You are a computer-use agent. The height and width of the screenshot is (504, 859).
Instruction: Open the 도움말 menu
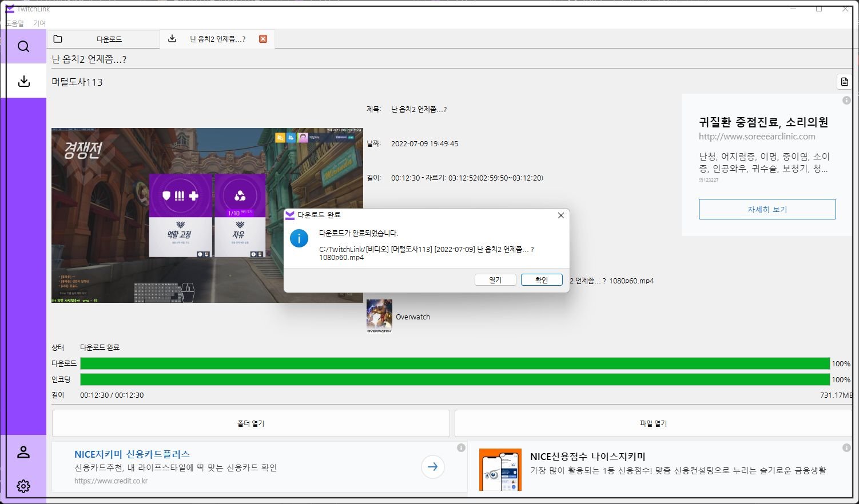pos(15,23)
